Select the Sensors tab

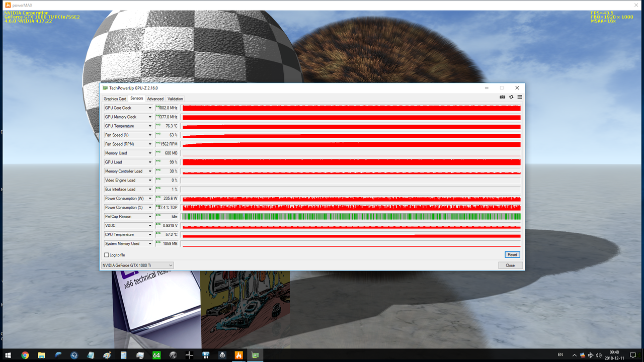137,99
